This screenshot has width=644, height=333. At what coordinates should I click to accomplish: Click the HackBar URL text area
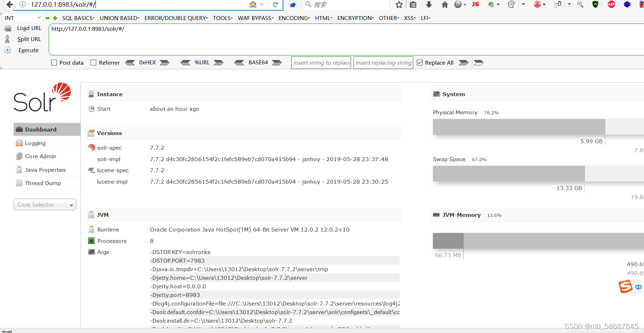[x=346, y=39]
